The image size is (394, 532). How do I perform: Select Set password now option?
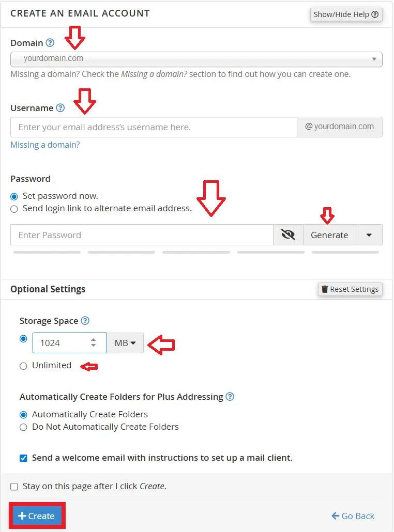[14, 196]
